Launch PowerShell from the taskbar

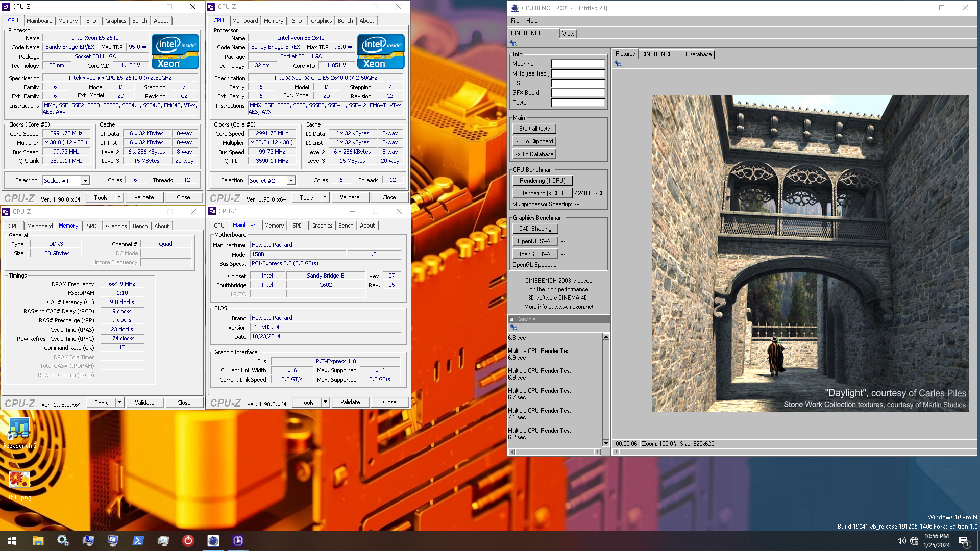tap(138, 541)
